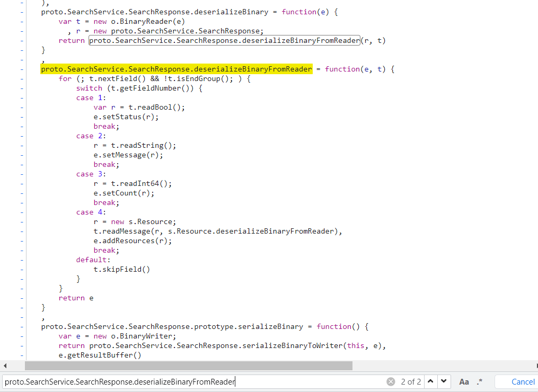Click 'e.addResources(r);' line
This screenshot has width=538, height=392.
tap(133, 240)
